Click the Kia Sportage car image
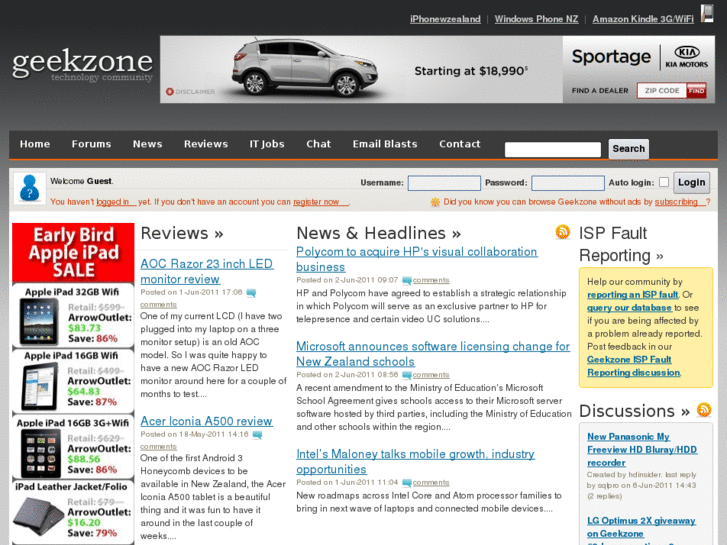Viewport: 727px width, 545px height. pyautogui.click(x=305, y=67)
